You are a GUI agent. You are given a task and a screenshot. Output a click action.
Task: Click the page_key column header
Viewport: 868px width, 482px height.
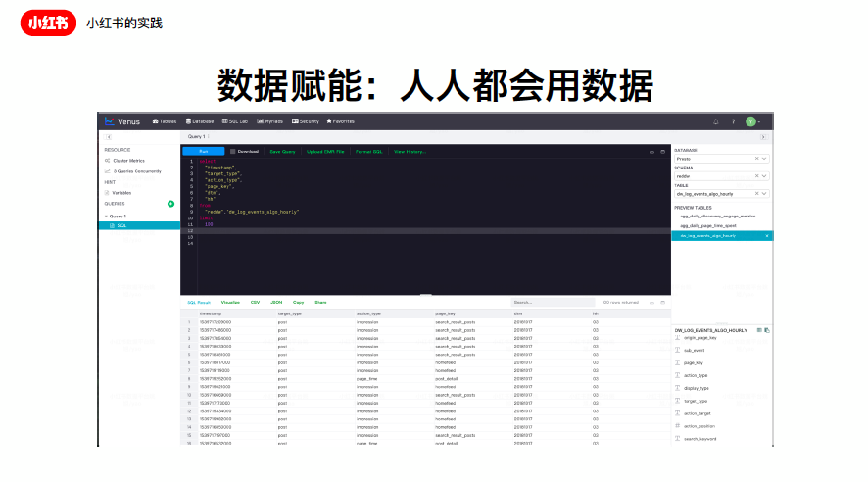445,313
